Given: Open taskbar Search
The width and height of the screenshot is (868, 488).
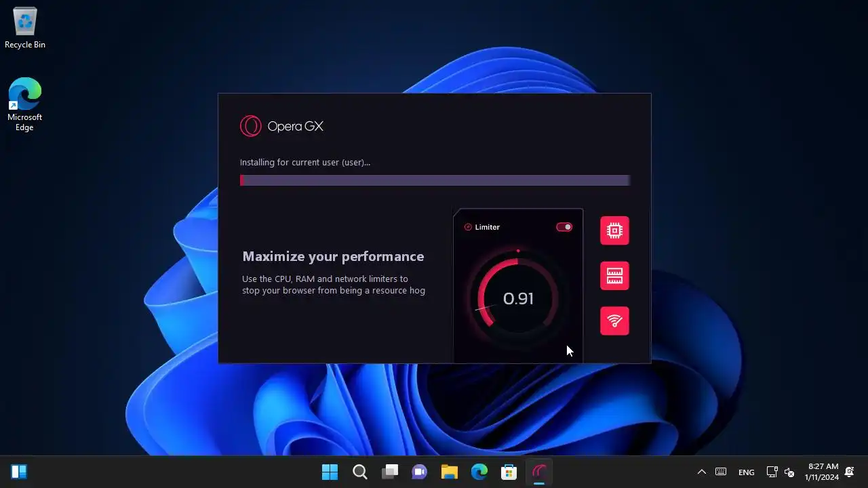Looking at the screenshot, I should coord(360,472).
